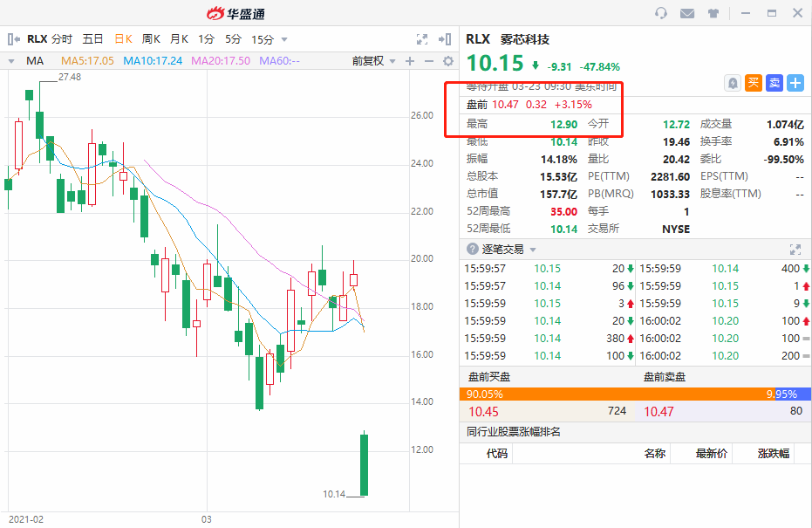
Task: Open the skin theme shirt icon
Action: pos(713,13)
